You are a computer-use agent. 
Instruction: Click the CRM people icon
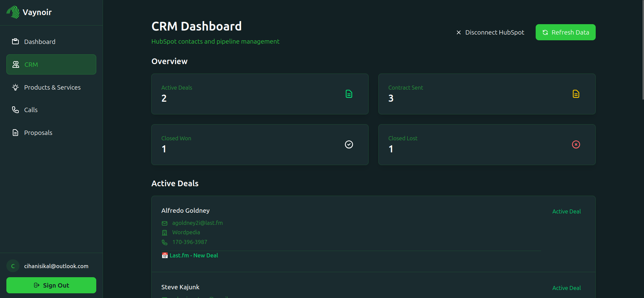coord(16,64)
